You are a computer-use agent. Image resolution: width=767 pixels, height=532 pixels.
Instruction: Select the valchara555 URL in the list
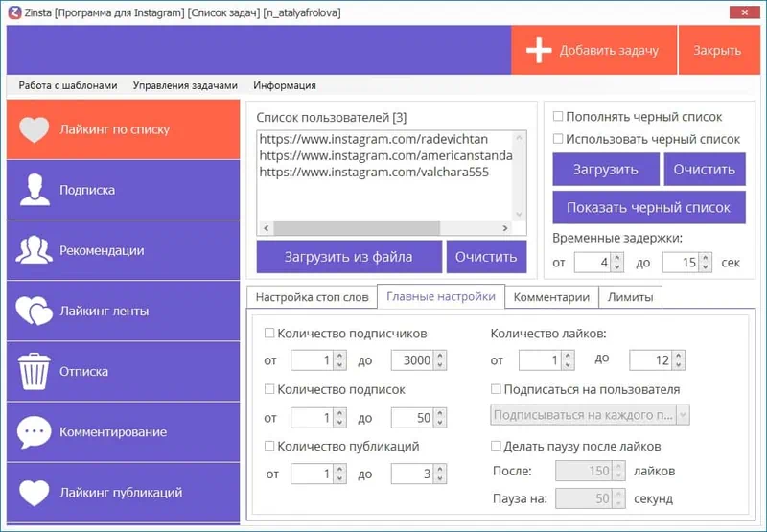click(374, 173)
